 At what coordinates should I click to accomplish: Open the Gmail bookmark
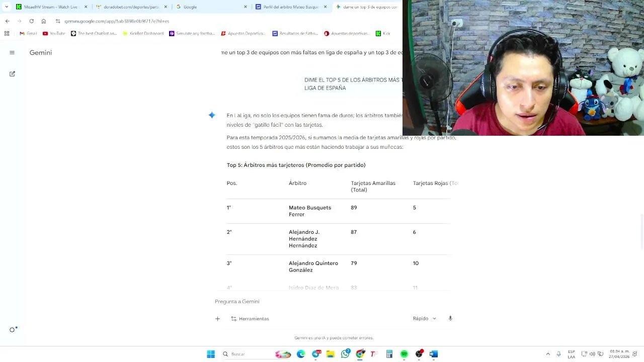28,34
